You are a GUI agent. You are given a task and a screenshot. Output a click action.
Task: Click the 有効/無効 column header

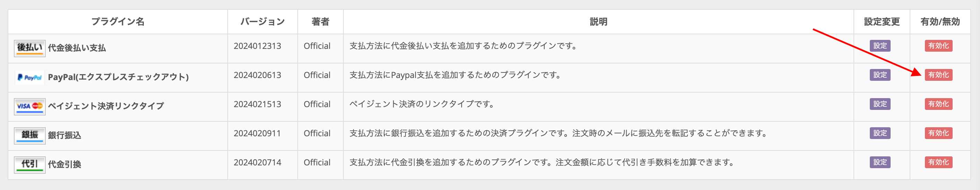[x=940, y=22]
